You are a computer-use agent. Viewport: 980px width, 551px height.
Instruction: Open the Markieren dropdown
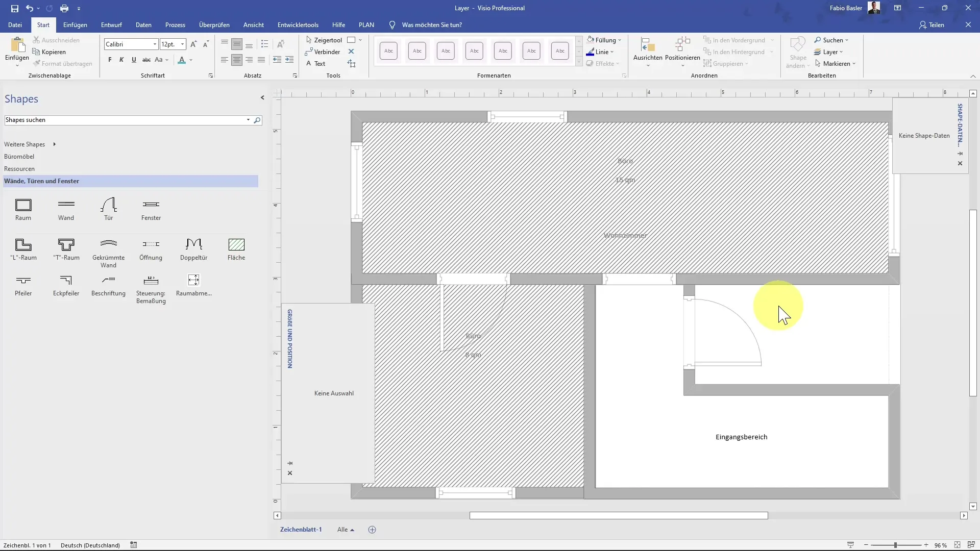click(835, 63)
